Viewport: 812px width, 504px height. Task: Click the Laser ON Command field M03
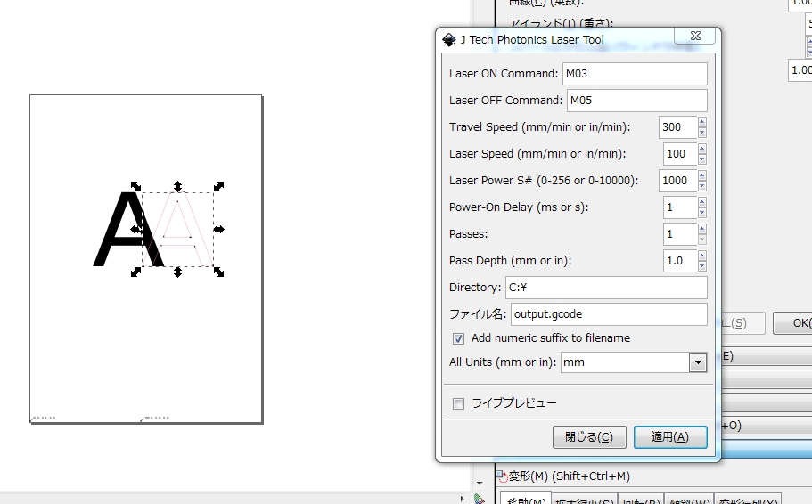635,74
